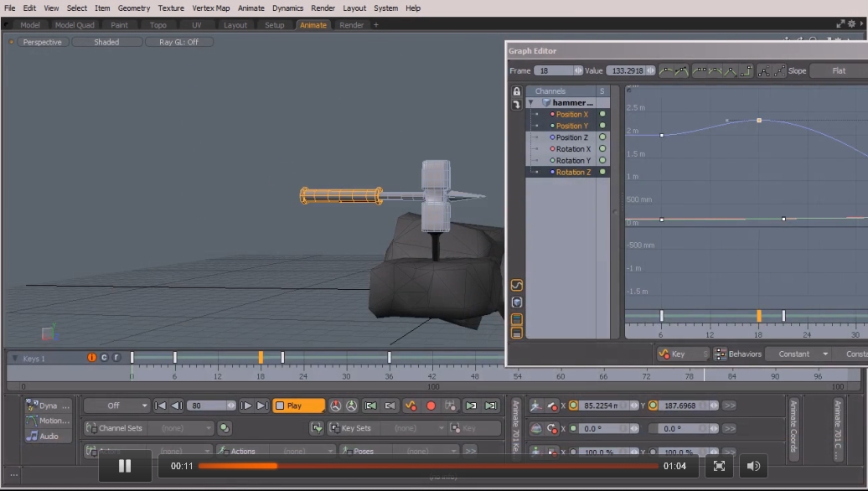Add a new layout tab with plus

click(376, 25)
